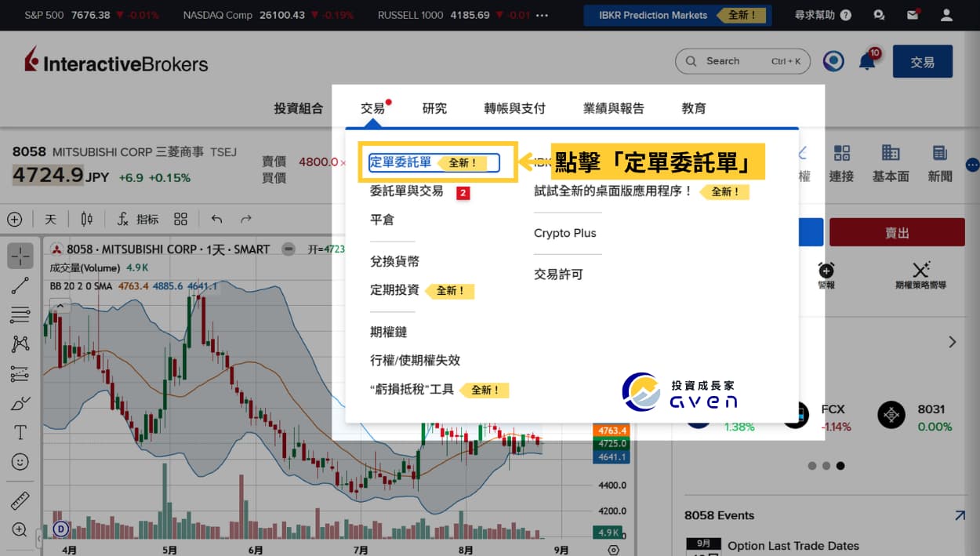
Task: Click the red 賣出 sell button
Action: tap(897, 233)
